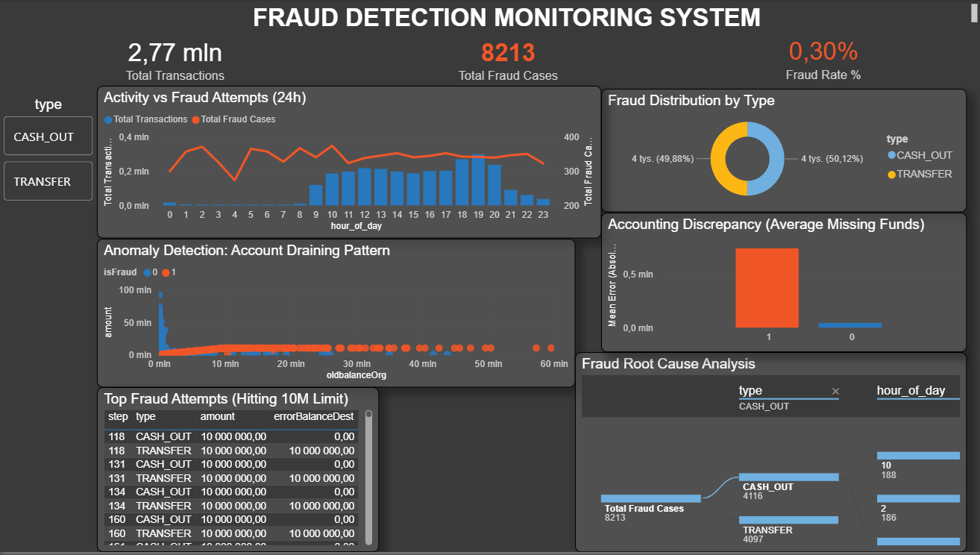Select the Total Fraud Cases root node
980x555 pixels.
650,498
